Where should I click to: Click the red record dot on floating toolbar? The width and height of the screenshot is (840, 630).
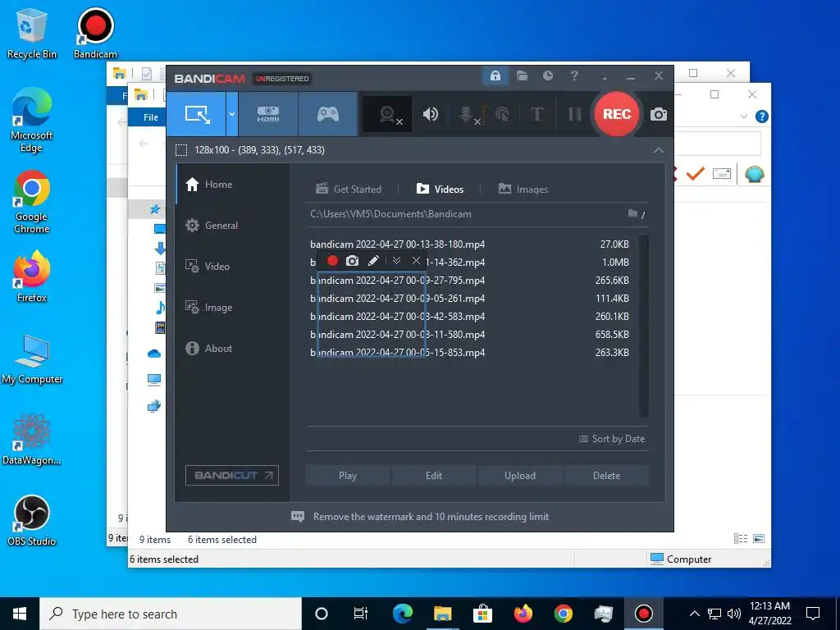click(x=332, y=261)
